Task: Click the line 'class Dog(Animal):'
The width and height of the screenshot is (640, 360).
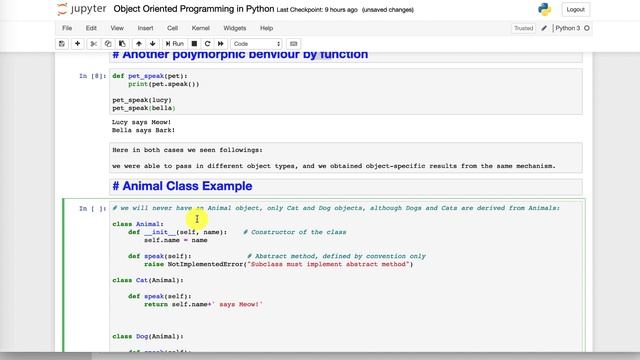Action: 148,336
